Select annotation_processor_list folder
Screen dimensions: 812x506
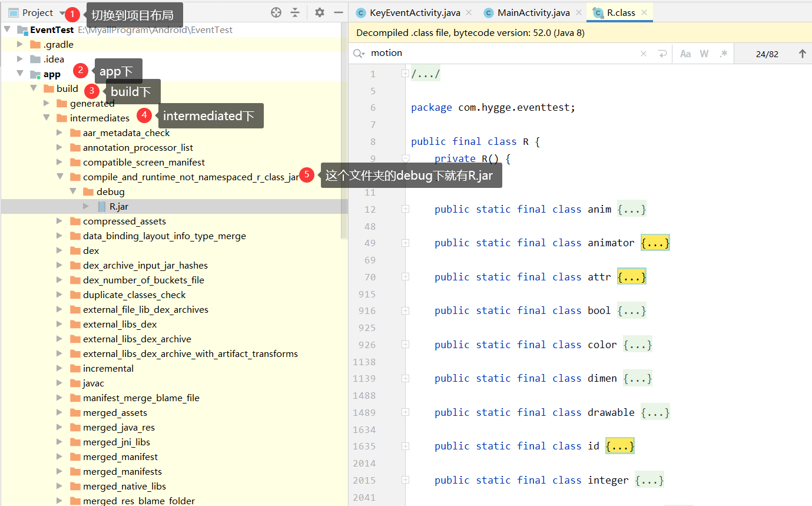pyautogui.click(x=138, y=147)
